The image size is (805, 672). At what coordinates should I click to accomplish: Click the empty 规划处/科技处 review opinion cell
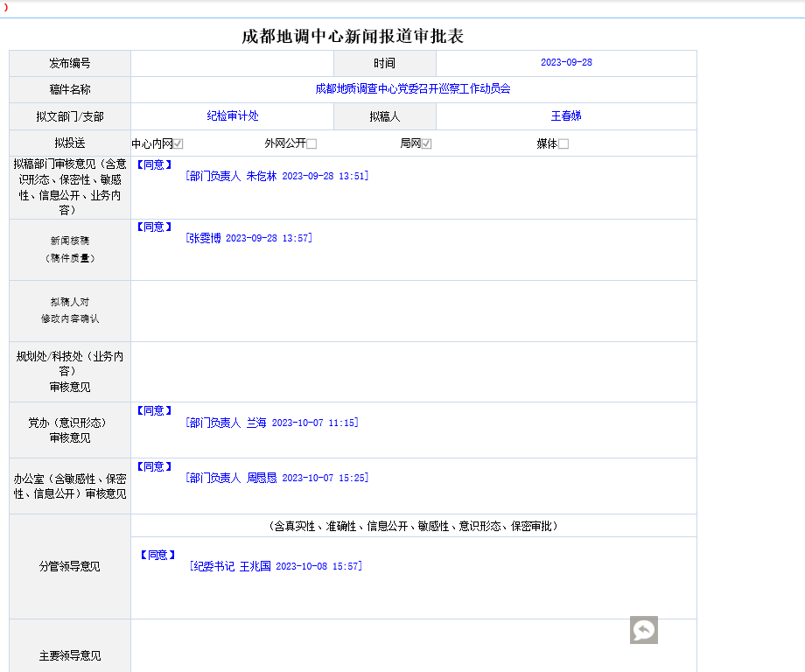coord(413,372)
